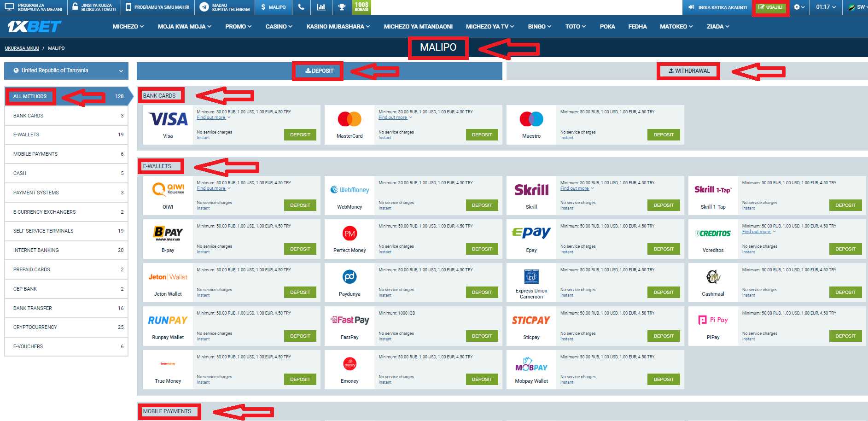Screen dimensions: 868x421
Task: Filter by CRYPTOCURRENCY in sidebar
Action: point(66,327)
